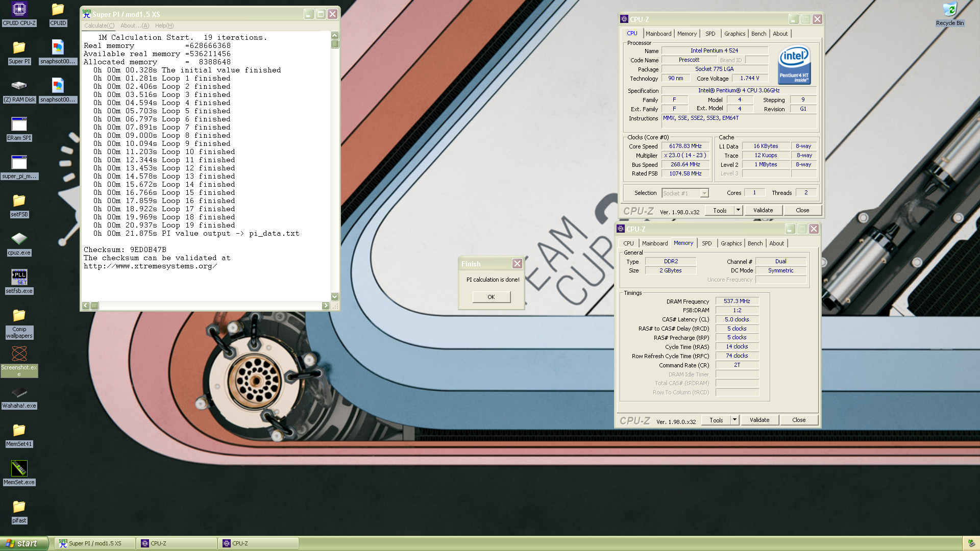
Task: Open the About tab in top CPU-Z
Action: point(780,34)
